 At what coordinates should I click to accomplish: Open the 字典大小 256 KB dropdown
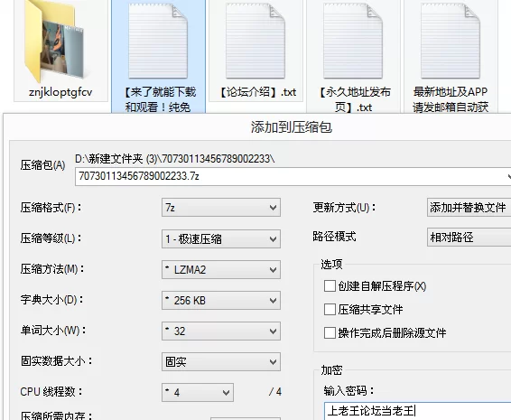pyautogui.click(x=221, y=301)
